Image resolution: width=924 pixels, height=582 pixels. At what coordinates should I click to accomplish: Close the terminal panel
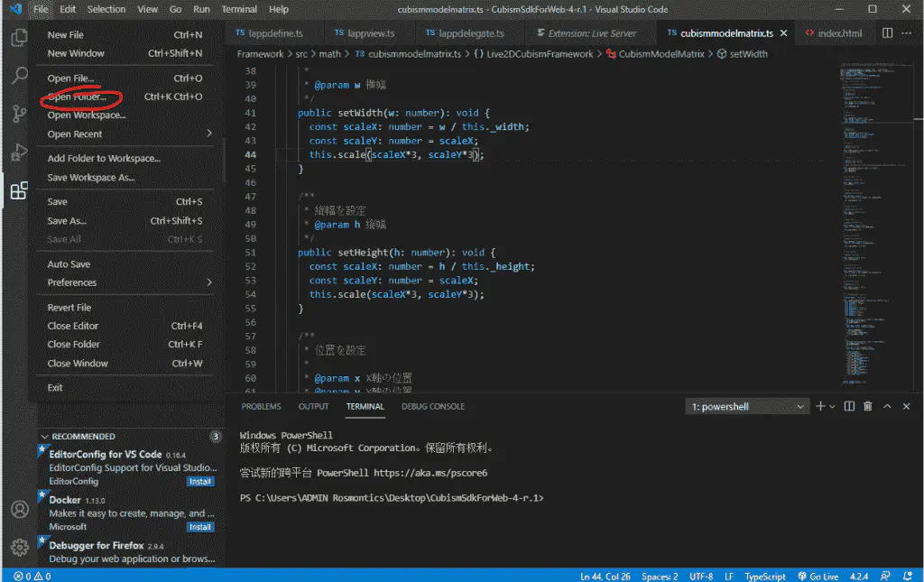(906, 406)
